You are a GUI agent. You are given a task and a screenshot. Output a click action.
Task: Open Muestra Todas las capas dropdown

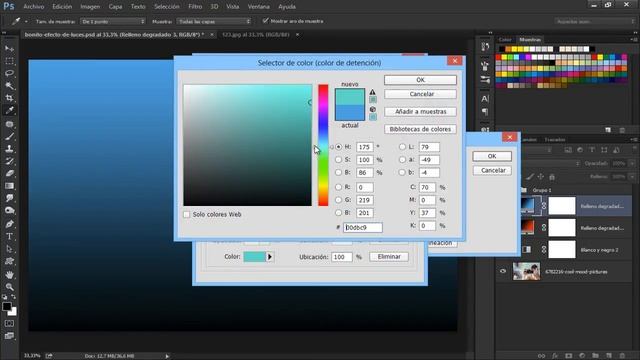coord(214,21)
